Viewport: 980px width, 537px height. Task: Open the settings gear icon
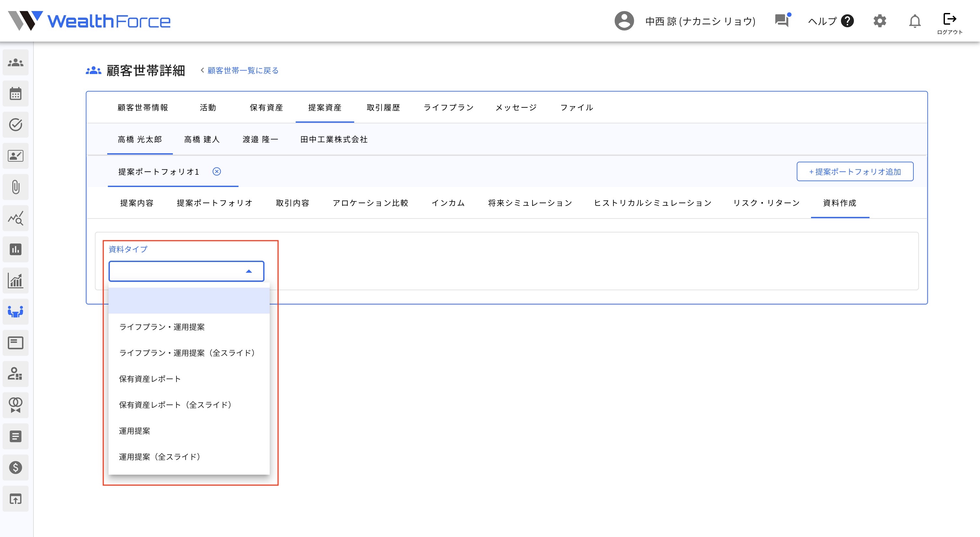[x=880, y=21]
